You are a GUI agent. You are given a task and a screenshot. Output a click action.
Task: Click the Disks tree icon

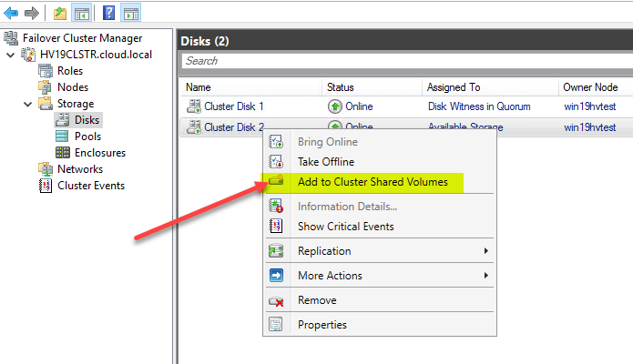pyautogui.click(x=62, y=120)
